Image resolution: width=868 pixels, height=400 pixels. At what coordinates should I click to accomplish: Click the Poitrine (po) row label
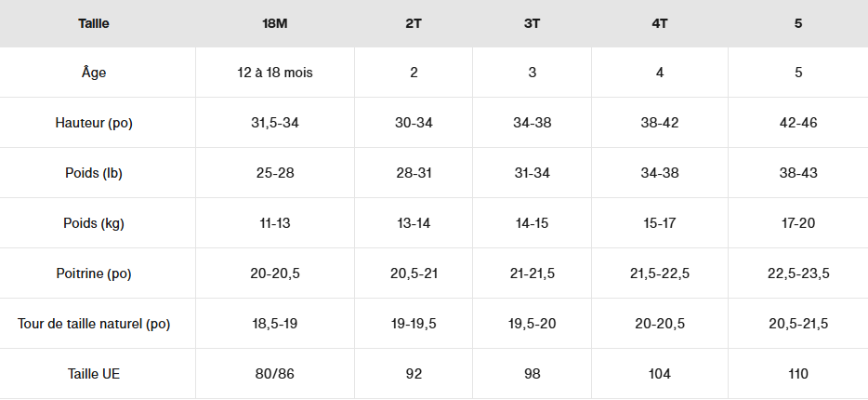click(94, 273)
